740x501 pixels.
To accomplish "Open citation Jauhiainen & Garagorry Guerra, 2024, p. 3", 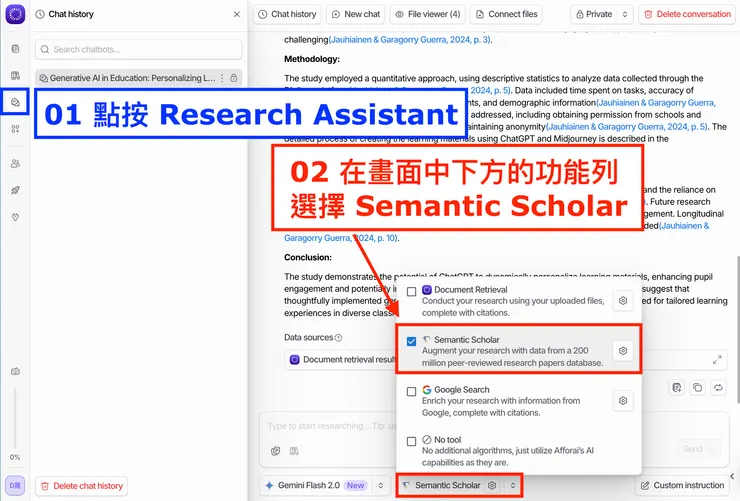I will [410, 40].
